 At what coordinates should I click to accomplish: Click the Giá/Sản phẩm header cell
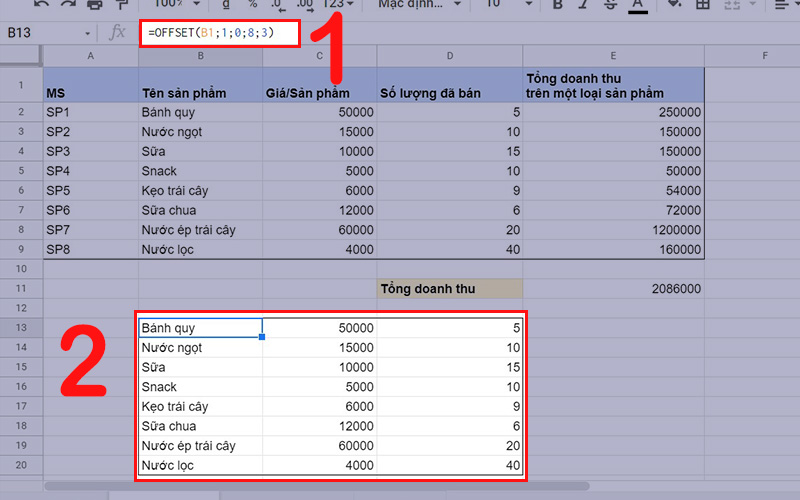click(320, 85)
